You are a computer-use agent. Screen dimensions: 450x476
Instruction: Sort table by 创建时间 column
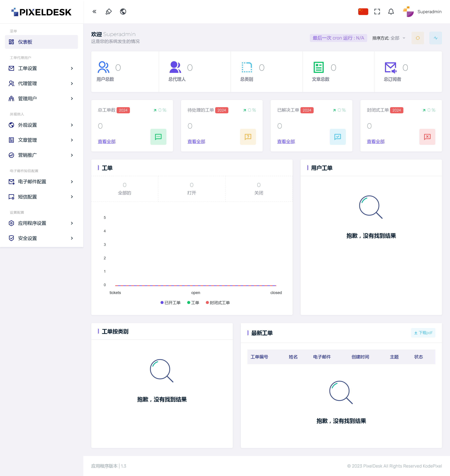click(360, 357)
